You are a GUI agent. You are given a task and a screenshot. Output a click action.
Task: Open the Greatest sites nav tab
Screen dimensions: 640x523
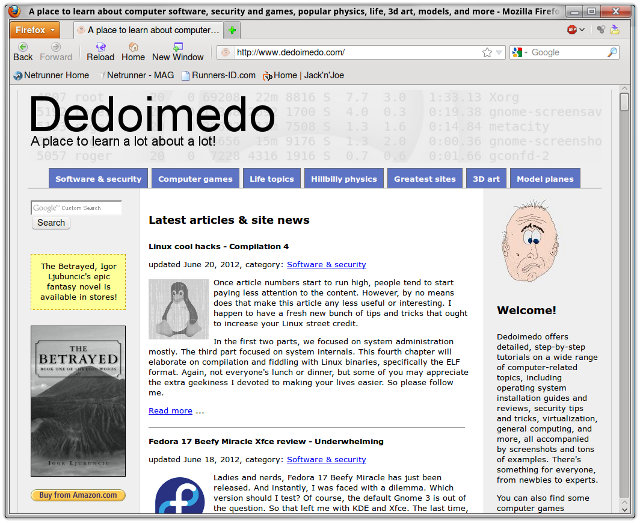[x=425, y=178]
